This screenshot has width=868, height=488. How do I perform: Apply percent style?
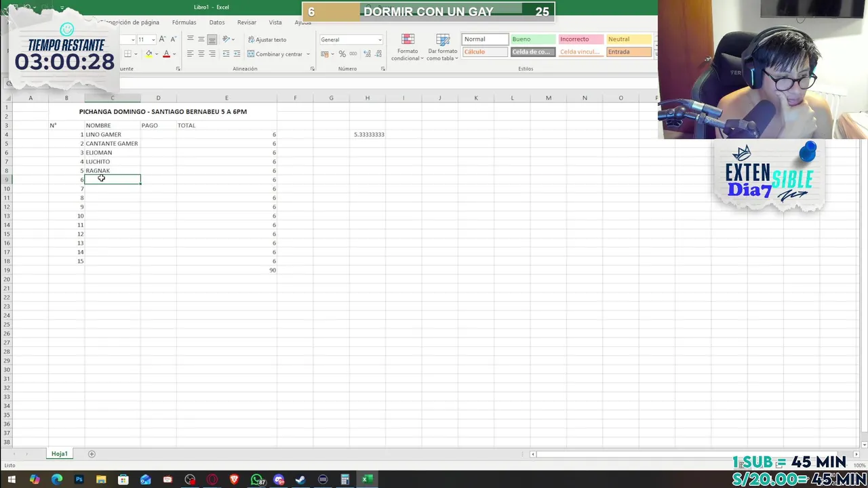pos(342,54)
